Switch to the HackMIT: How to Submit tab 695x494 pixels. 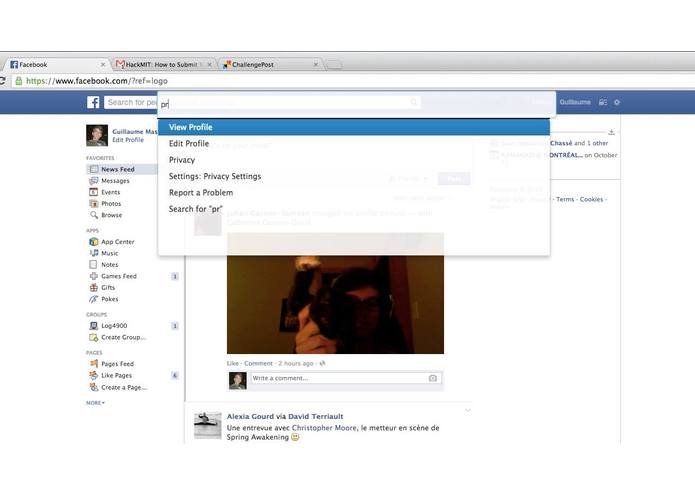pos(162,65)
